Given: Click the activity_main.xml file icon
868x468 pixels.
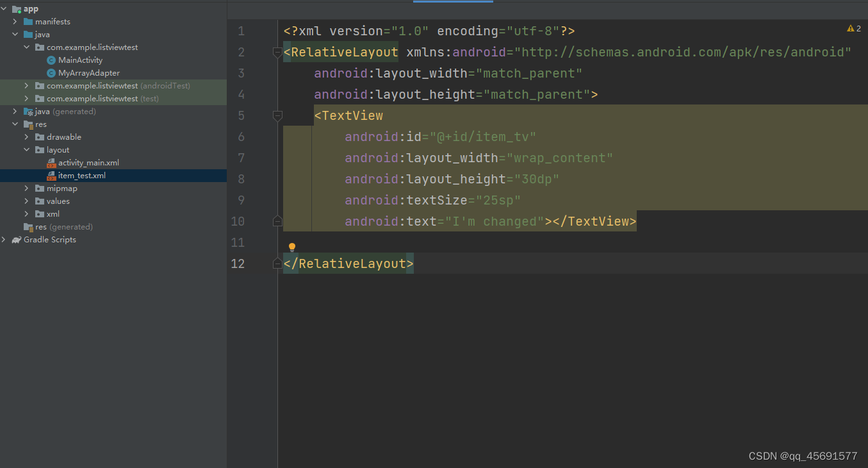Looking at the screenshot, I should point(51,163).
